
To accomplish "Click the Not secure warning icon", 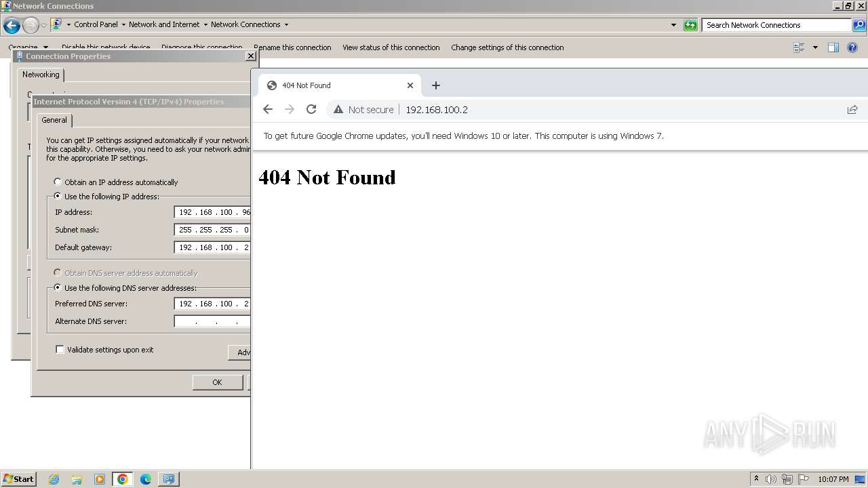I will click(x=338, y=109).
